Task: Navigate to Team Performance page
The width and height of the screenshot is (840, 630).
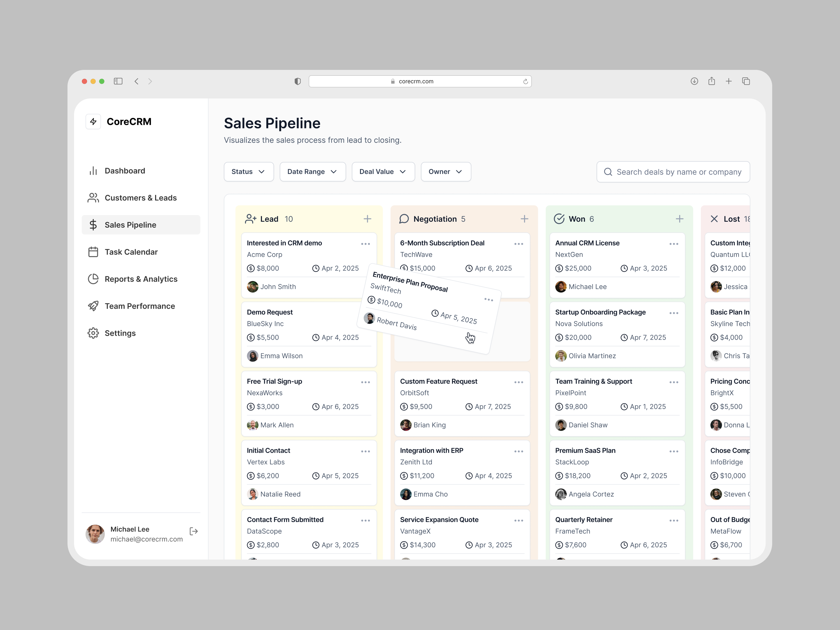Action: coord(139,306)
